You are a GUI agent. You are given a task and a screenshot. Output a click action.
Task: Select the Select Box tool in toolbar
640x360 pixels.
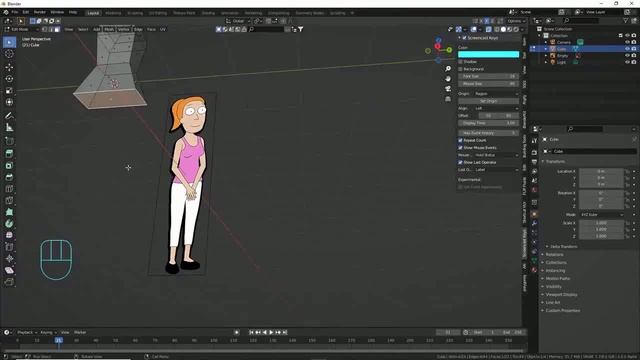point(9,42)
